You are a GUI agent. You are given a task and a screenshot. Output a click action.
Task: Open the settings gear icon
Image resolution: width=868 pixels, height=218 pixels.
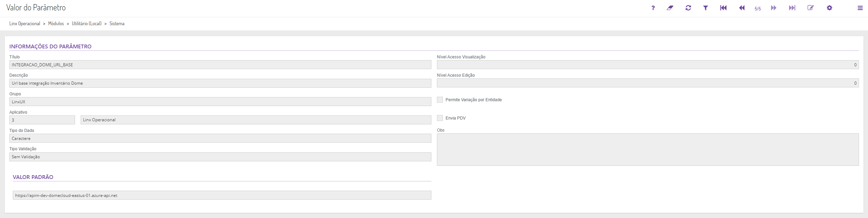829,8
